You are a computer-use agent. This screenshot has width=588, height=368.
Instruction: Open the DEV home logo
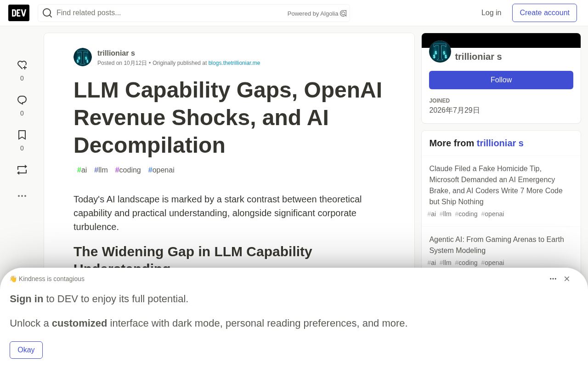pos(19,13)
